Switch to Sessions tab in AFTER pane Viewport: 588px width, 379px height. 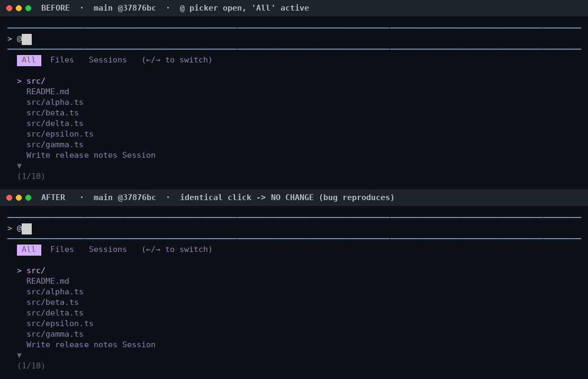pyautogui.click(x=107, y=250)
